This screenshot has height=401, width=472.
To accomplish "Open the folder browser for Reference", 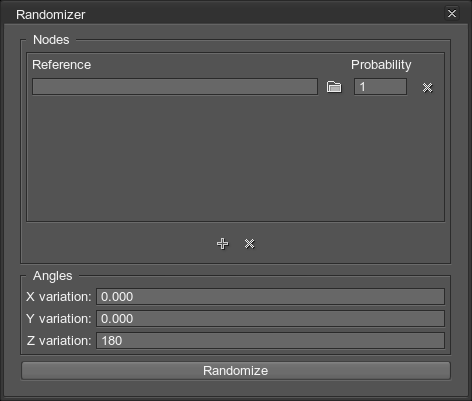I will pos(334,87).
